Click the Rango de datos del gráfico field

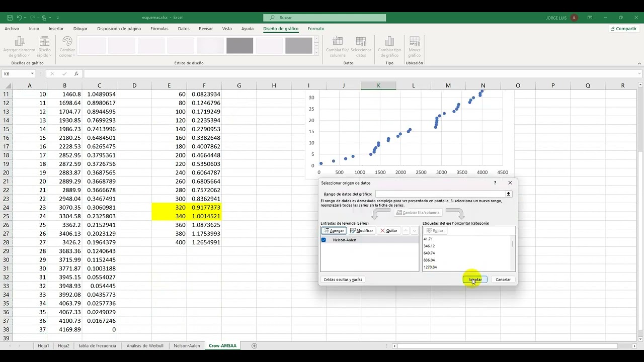click(x=440, y=194)
